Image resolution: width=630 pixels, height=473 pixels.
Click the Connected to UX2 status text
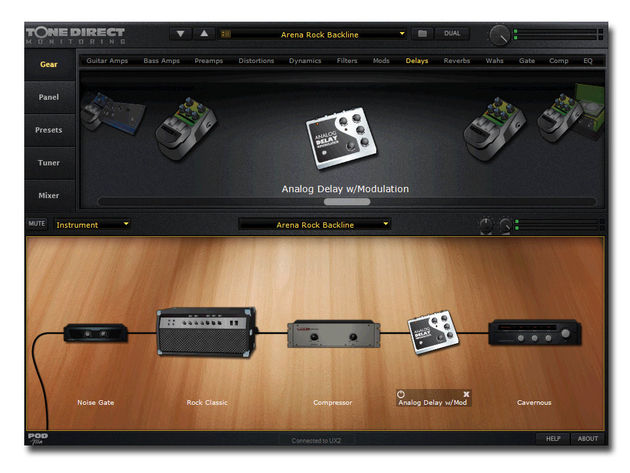[x=316, y=440]
